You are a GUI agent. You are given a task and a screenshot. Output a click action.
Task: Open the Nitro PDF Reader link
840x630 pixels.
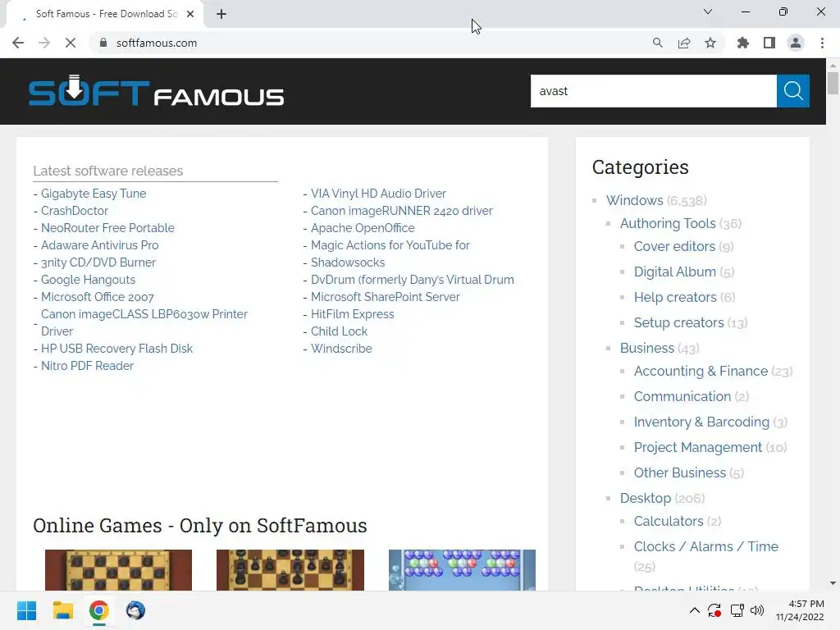pyautogui.click(x=87, y=365)
